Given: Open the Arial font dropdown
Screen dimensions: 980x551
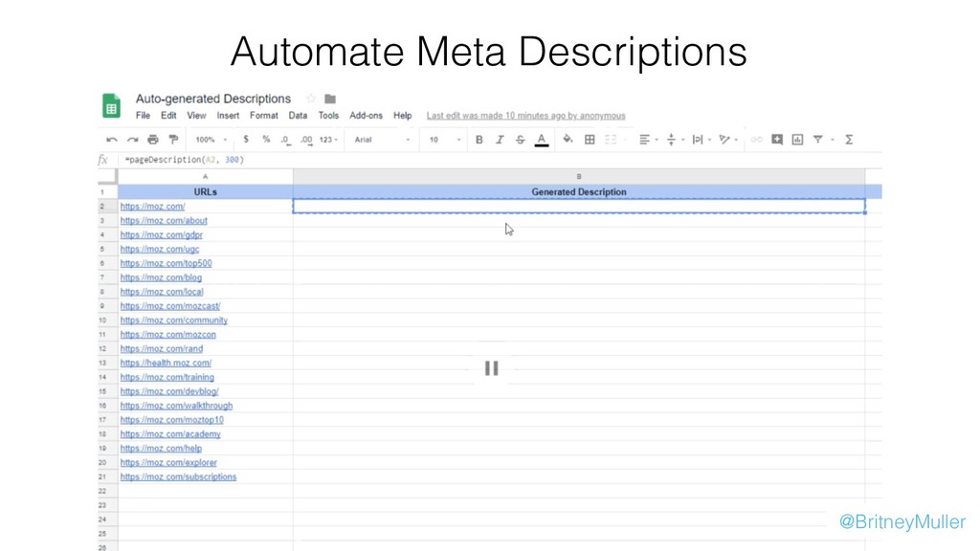Looking at the screenshot, I should (x=382, y=140).
